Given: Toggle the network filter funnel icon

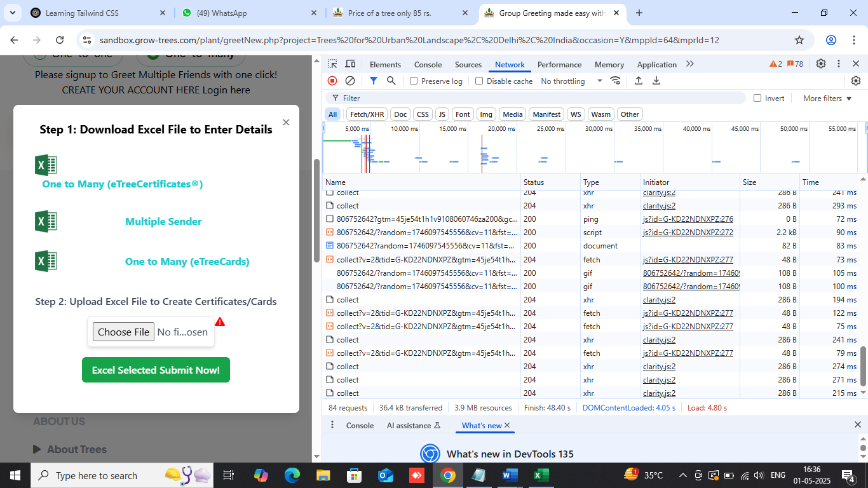Looking at the screenshot, I should click(x=374, y=81).
